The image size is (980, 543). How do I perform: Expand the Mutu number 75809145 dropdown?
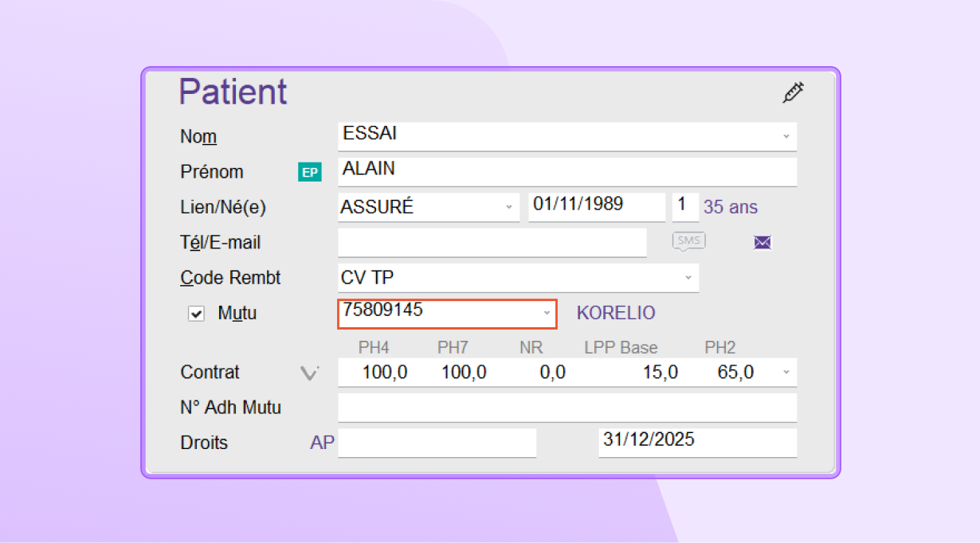pyautogui.click(x=547, y=313)
